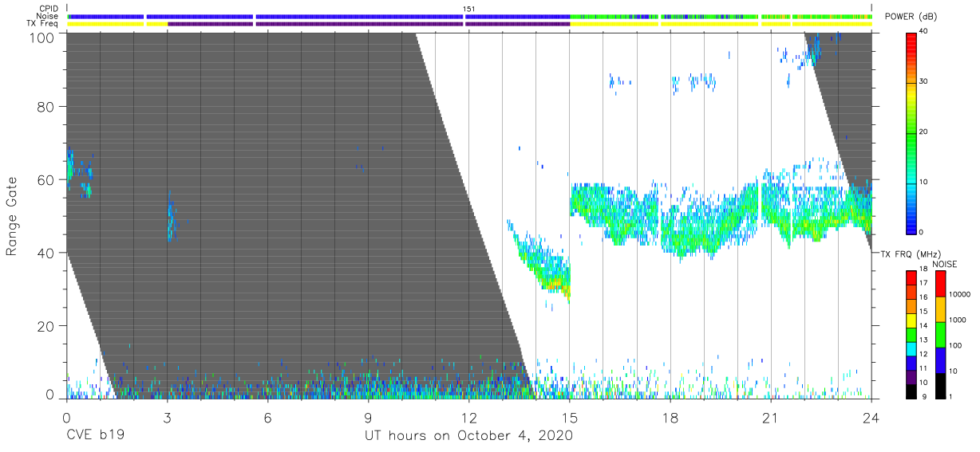Image resolution: width=980 pixels, height=452 pixels.
Task: Click the x-axis hour label "3"
Action: point(167,416)
